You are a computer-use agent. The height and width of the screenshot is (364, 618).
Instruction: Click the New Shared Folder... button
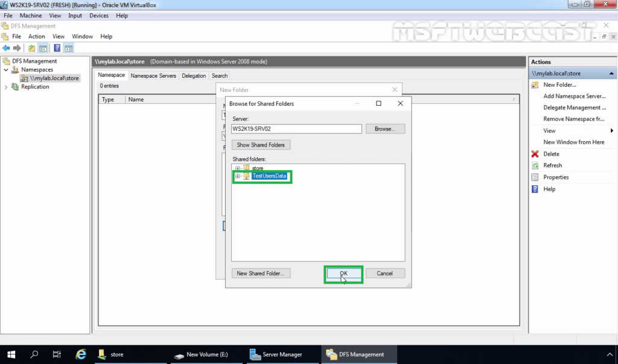261,273
